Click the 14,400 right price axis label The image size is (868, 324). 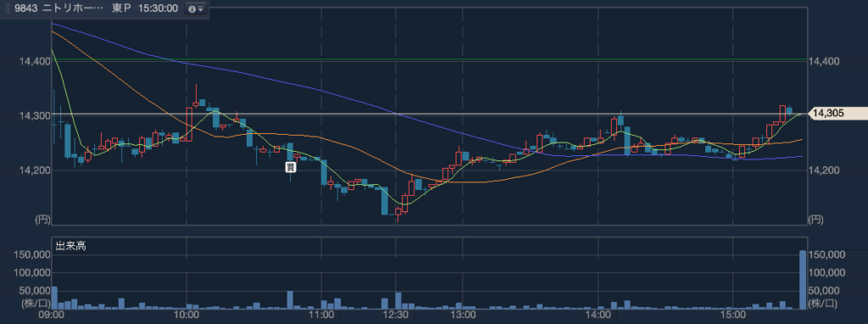(824, 61)
